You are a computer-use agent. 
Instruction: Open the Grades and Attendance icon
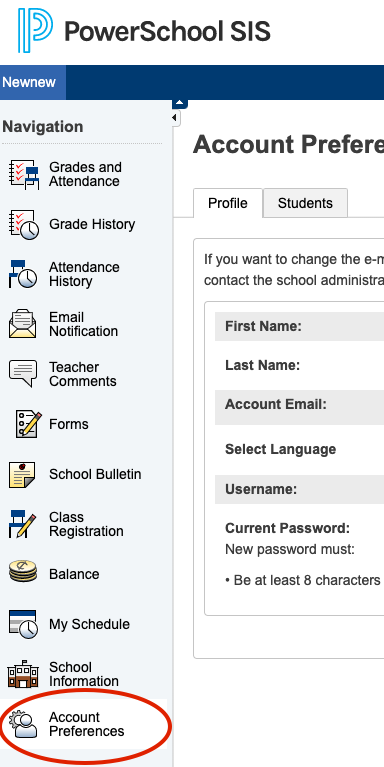[x=24, y=174]
